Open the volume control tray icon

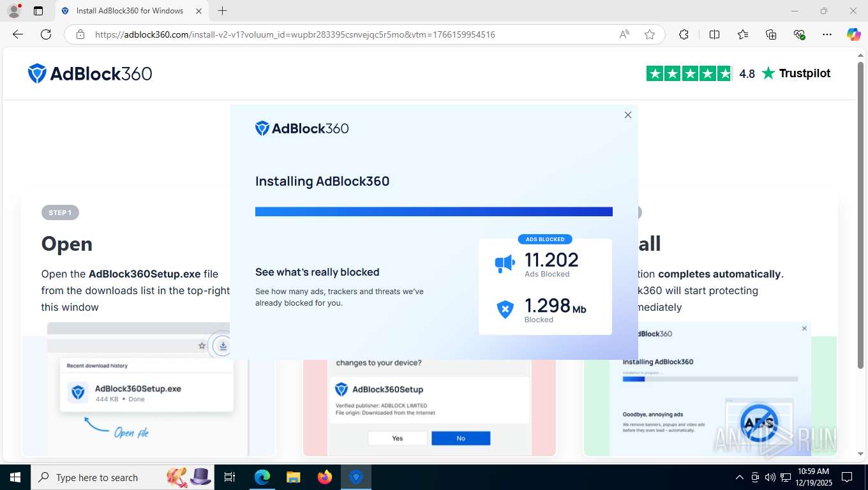point(770,477)
